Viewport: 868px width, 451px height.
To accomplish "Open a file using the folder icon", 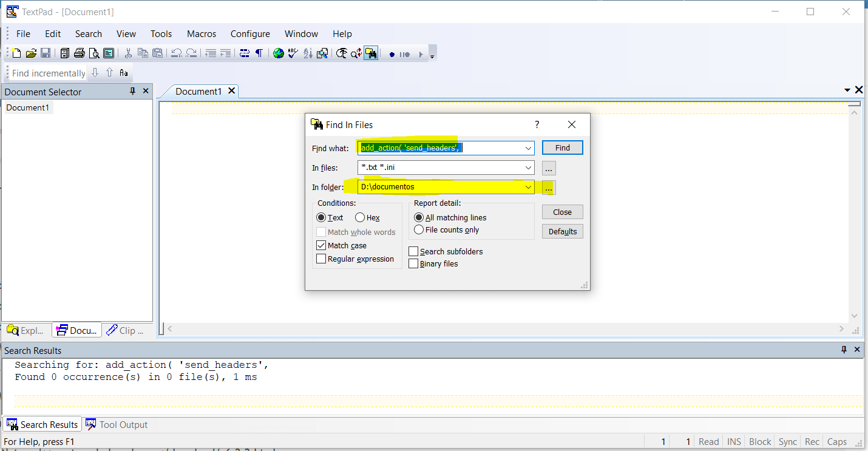I will 31,53.
